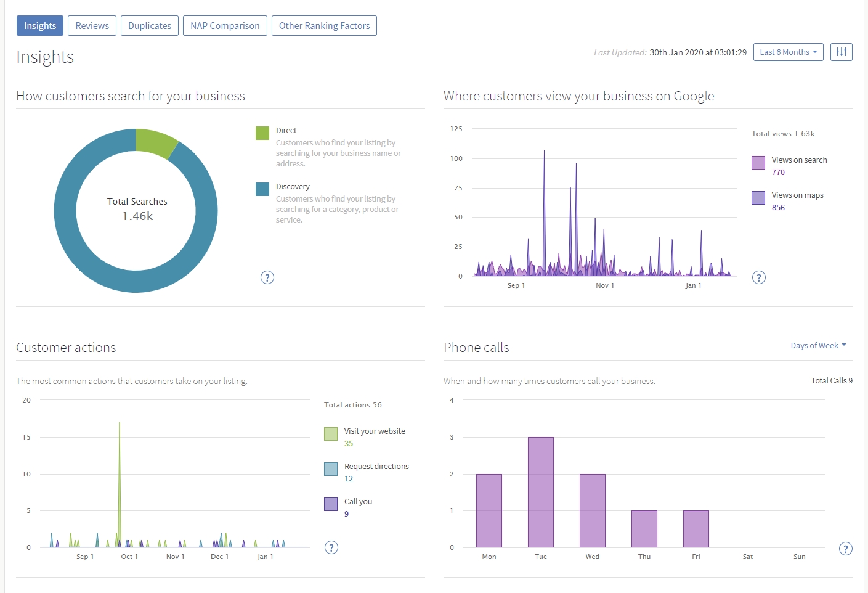868x593 pixels.
Task: Click the Views on search value 770
Action: click(779, 173)
